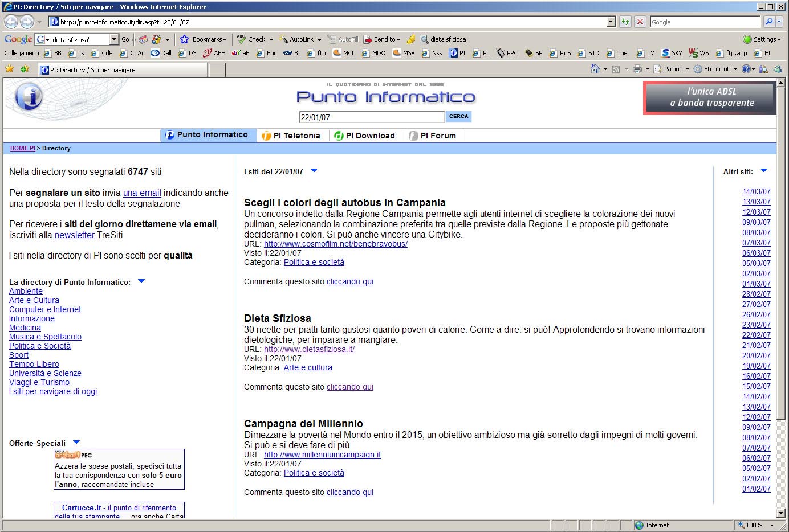789x532 pixels.
Task: Open the search provider dropdown arrow
Action: point(779,22)
